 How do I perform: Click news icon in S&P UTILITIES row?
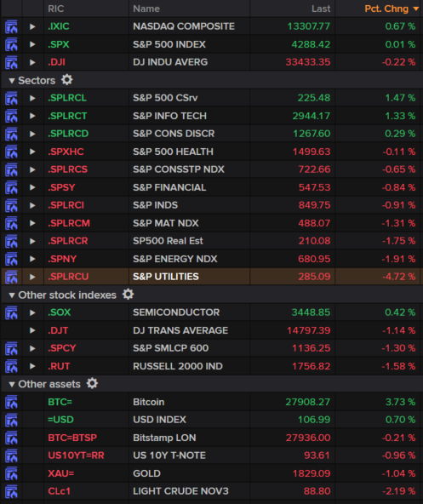11,277
